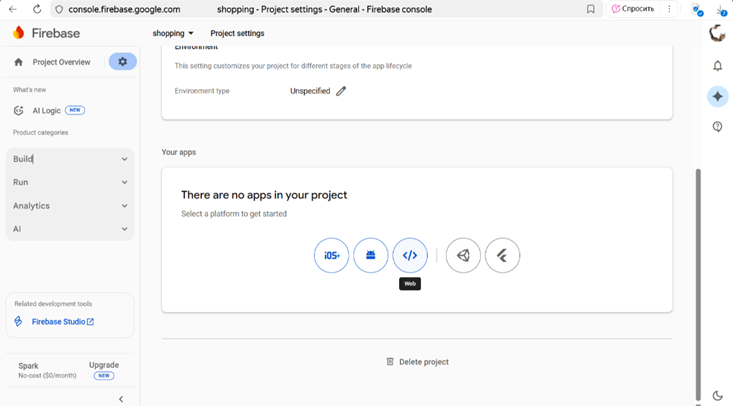Select the Web app platform icon
This screenshot has width=733, height=406.
[410, 255]
